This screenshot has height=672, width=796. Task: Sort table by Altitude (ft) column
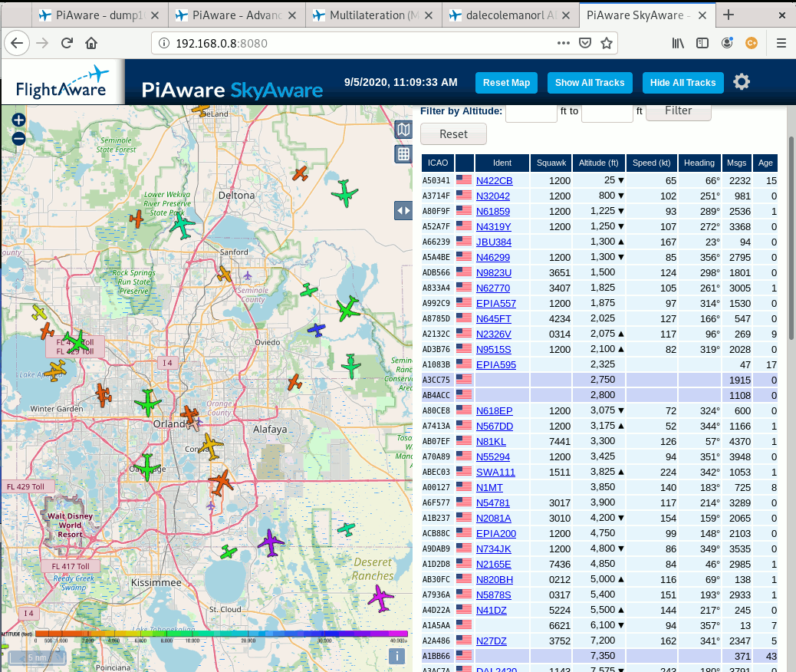point(599,163)
